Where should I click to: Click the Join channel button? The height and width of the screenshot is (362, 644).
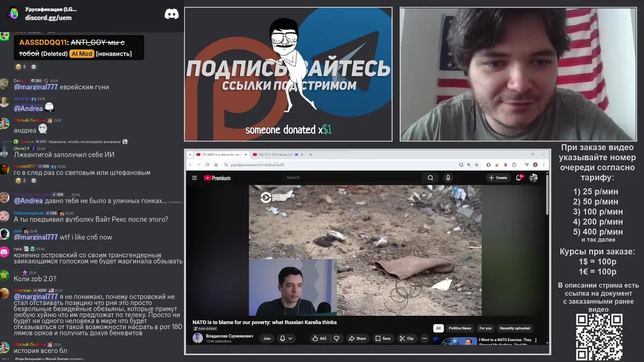[267, 338]
